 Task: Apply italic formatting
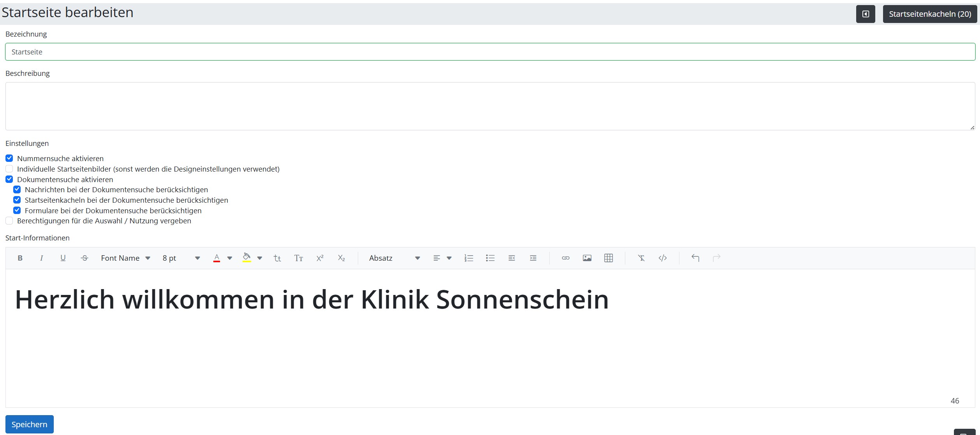point(42,258)
